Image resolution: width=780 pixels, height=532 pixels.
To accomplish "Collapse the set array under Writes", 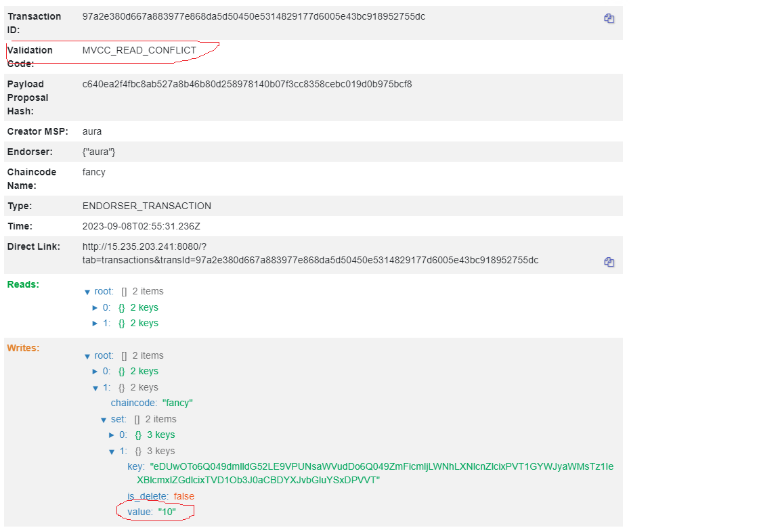I will point(103,418).
